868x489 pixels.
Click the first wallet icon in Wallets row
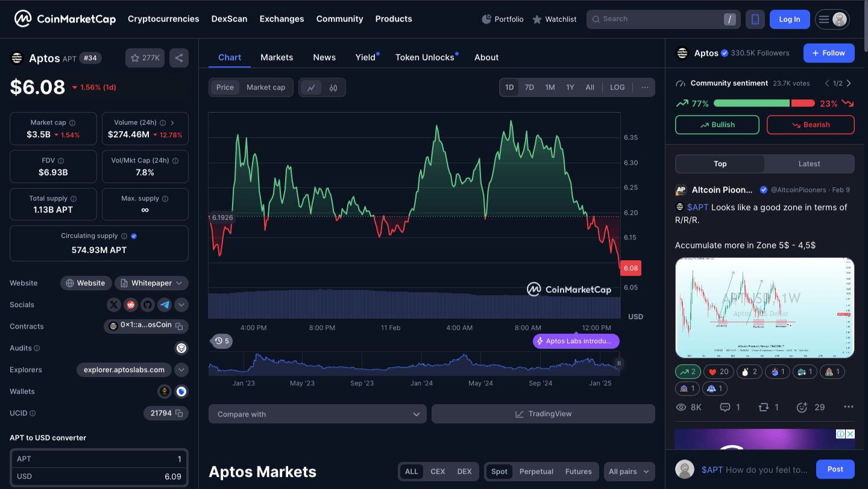tap(165, 391)
